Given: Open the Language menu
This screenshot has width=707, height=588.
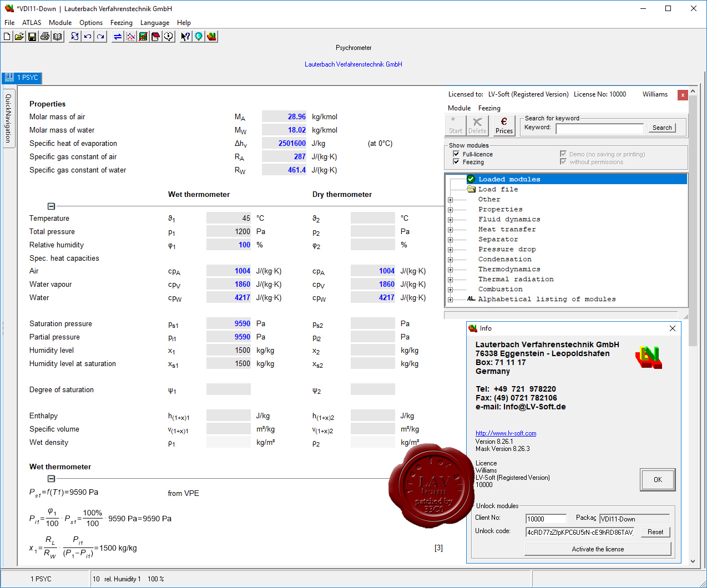Looking at the screenshot, I should point(155,23).
